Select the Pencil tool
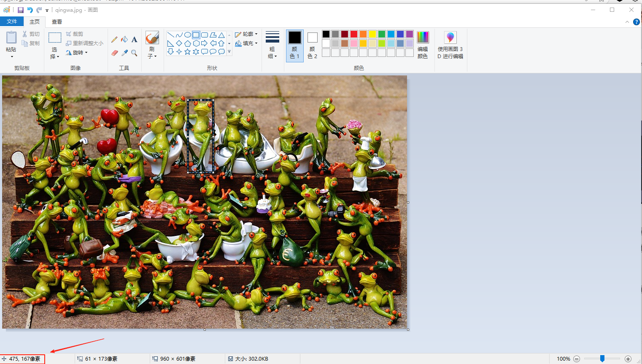Image resolution: width=642 pixels, height=364 pixels. 114,40
